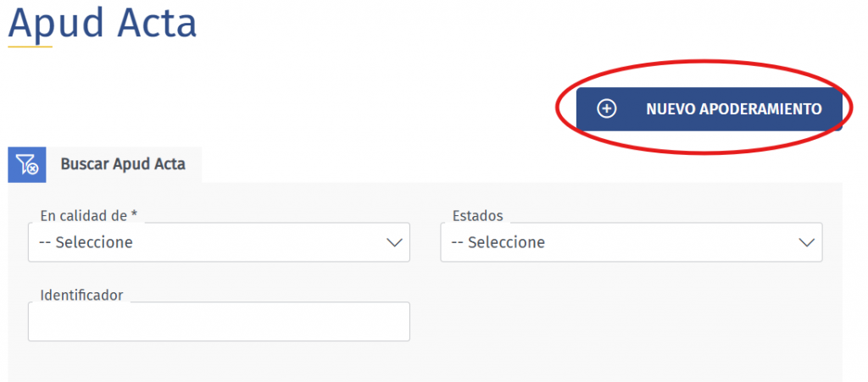Click the blue square behind the filter icon
This screenshot has height=382, width=868.
pyautogui.click(x=15, y=155)
